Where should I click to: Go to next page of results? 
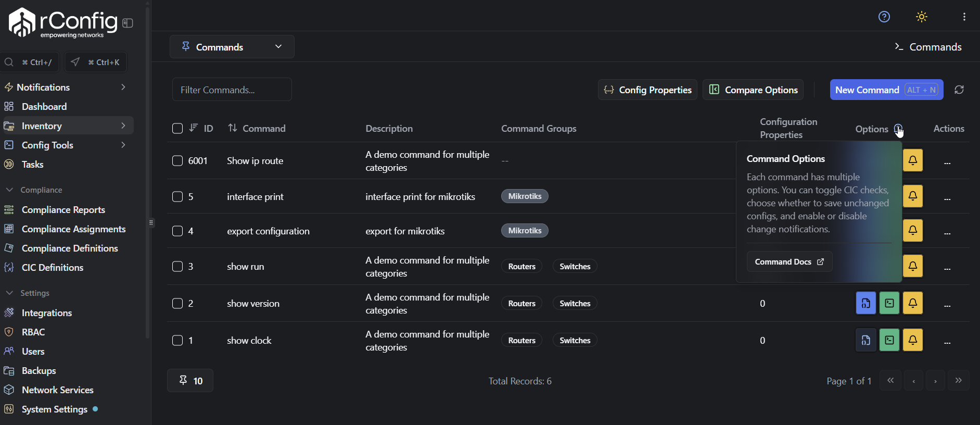point(935,380)
